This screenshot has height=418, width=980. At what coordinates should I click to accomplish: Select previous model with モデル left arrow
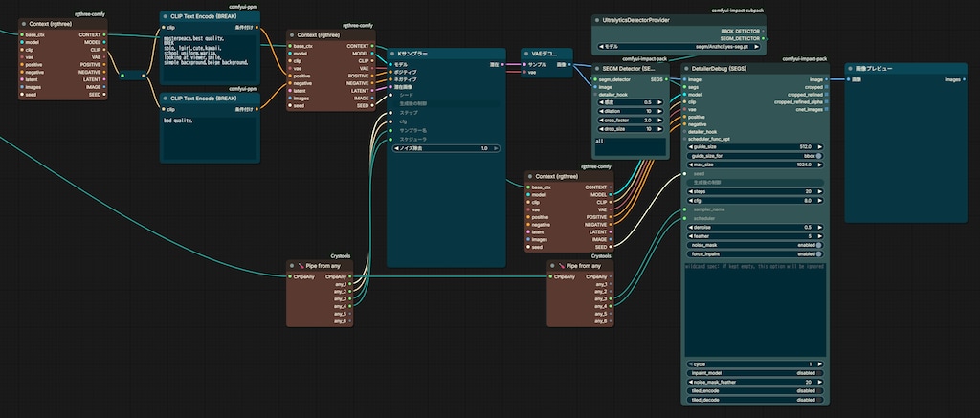pyautogui.click(x=601, y=46)
